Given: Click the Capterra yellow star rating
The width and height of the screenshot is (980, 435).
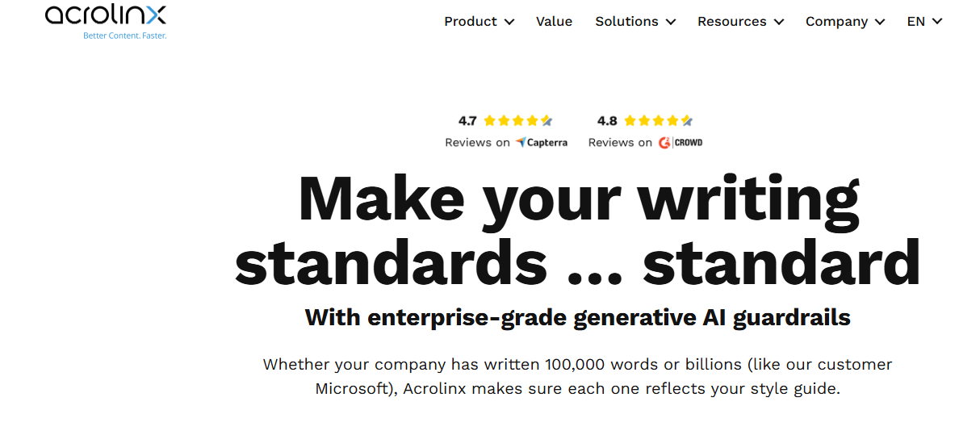Looking at the screenshot, I should (x=518, y=121).
